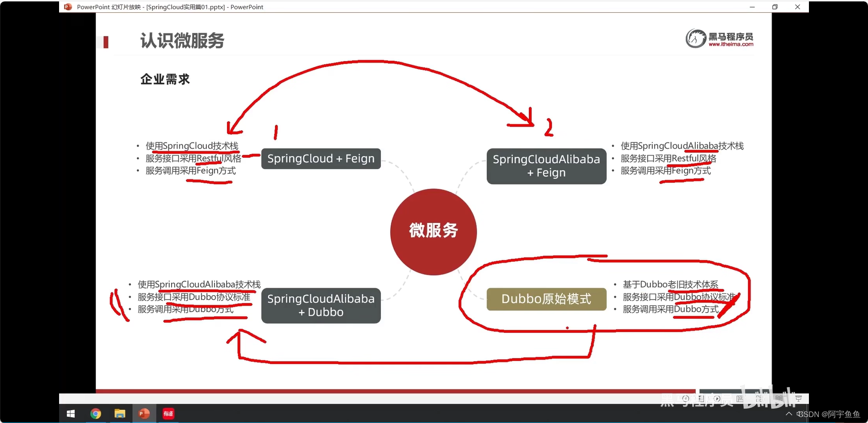This screenshot has height=423, width=868.
Task: Click the slide title 认识微服务
Action: click(x=182, y=40)
